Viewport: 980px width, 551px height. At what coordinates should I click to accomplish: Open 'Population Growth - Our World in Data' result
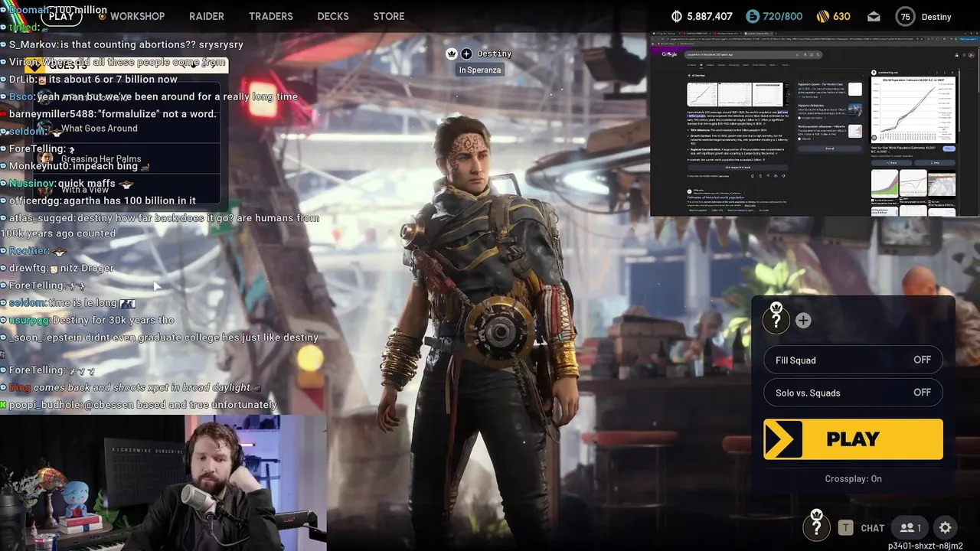click(x=820, y=83)
